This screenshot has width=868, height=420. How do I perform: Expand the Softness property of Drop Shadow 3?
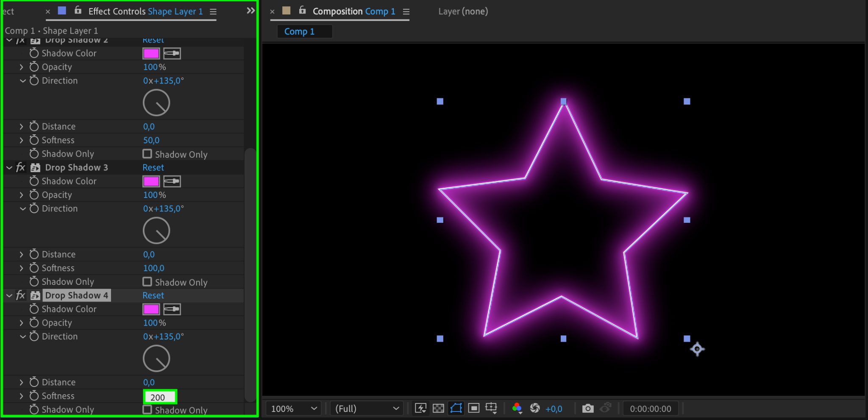coord(21,268)
